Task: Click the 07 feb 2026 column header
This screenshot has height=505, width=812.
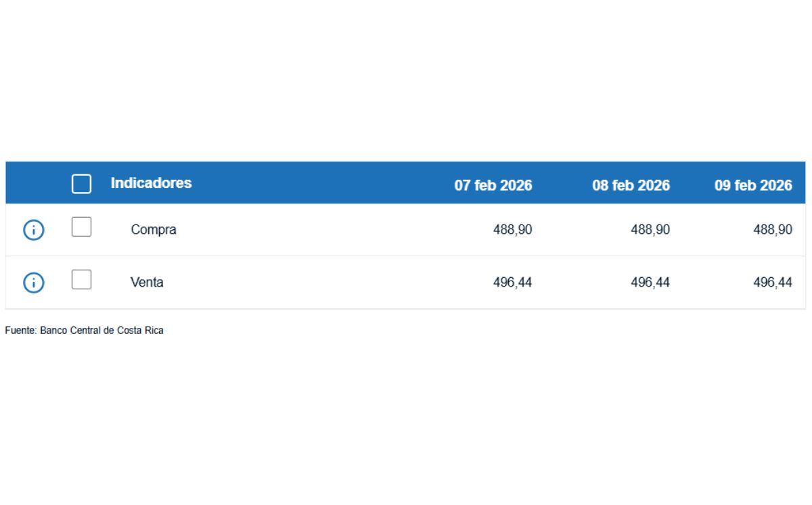Action: coord(493,185)
